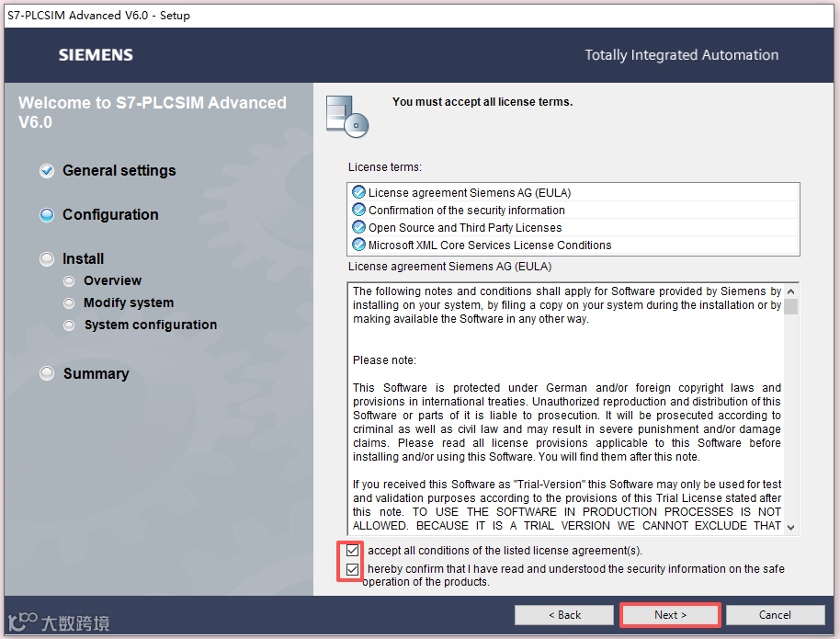840x639 pixels.
Task: Click the General settings step checkmark icon
Action: click(x=47, y=171)
